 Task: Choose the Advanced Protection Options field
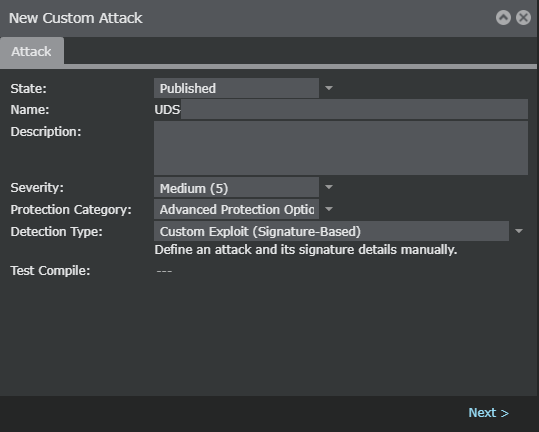236,209
